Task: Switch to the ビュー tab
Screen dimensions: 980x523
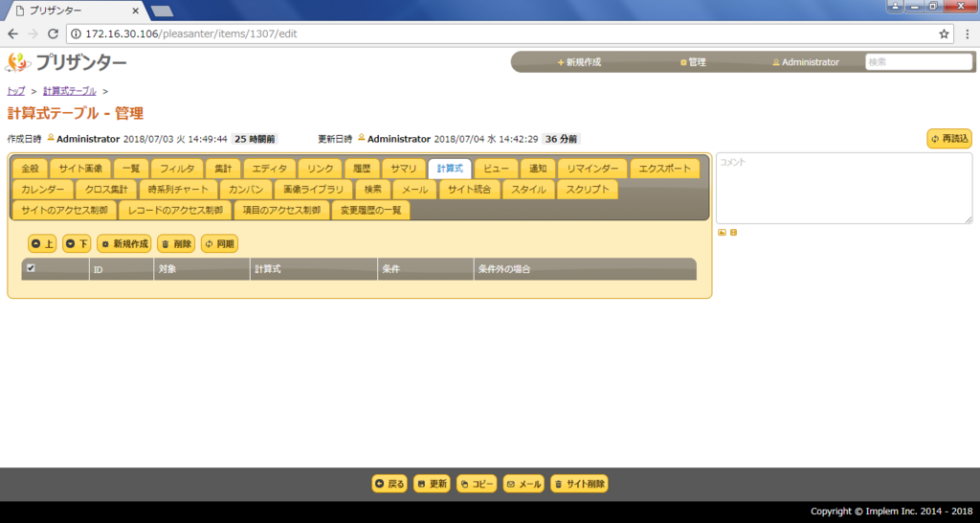Action: (497, 169)
